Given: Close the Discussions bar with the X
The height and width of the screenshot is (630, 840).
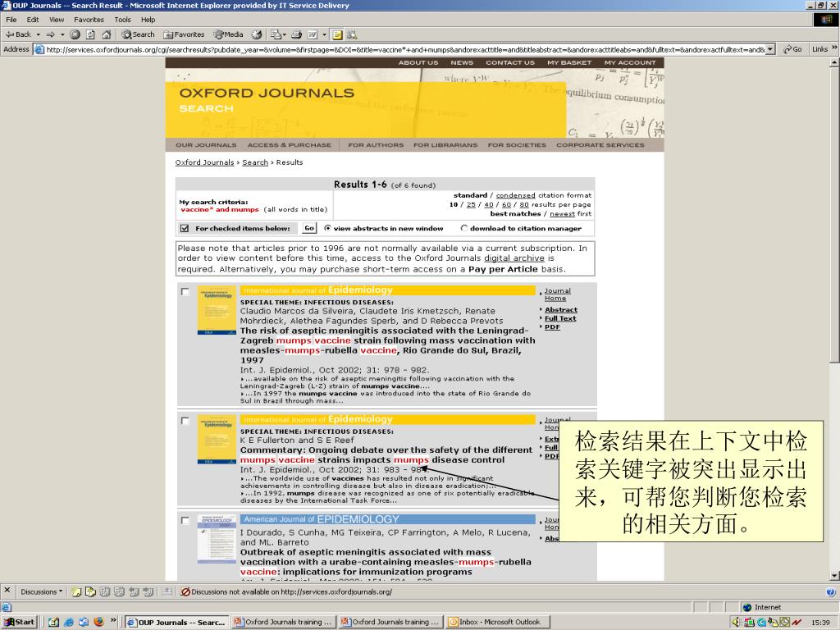Looking at the screenshot, I should point(7,591).
